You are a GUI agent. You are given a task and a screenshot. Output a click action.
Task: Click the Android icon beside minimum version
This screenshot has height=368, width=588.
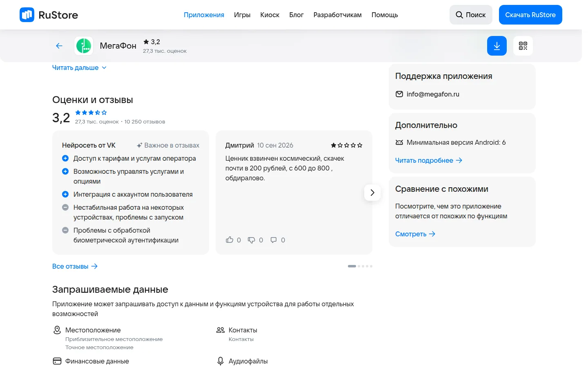tap(399, 142)
